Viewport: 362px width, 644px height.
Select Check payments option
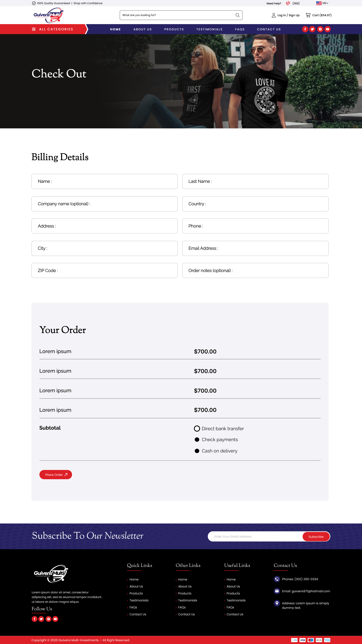pyautogui.click(x=197, y=439)
